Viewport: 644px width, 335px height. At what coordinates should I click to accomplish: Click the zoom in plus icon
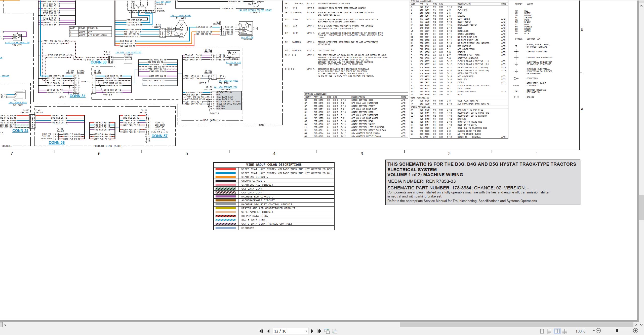tap(635, 331)
